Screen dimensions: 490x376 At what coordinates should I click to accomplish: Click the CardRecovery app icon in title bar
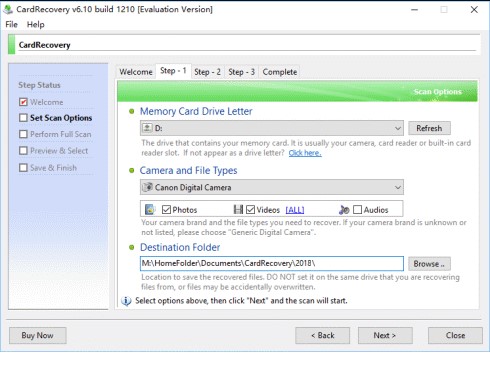click(x=8, y=9)
